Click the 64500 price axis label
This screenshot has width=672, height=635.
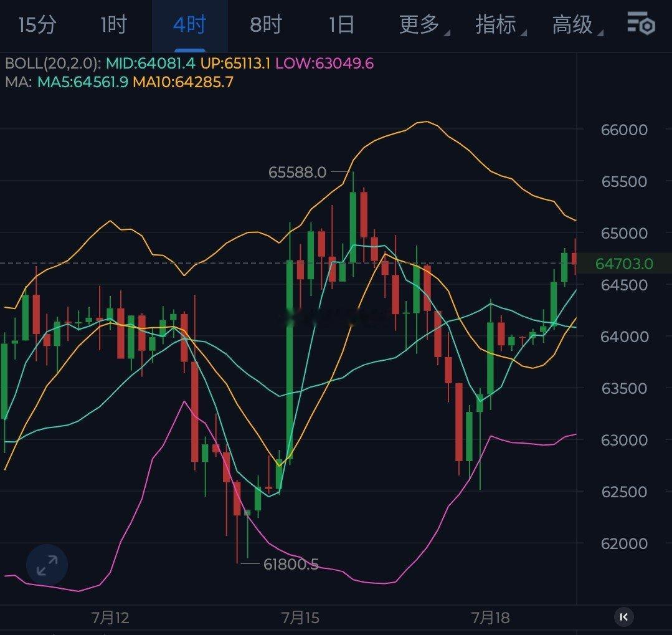pos(624,285)
